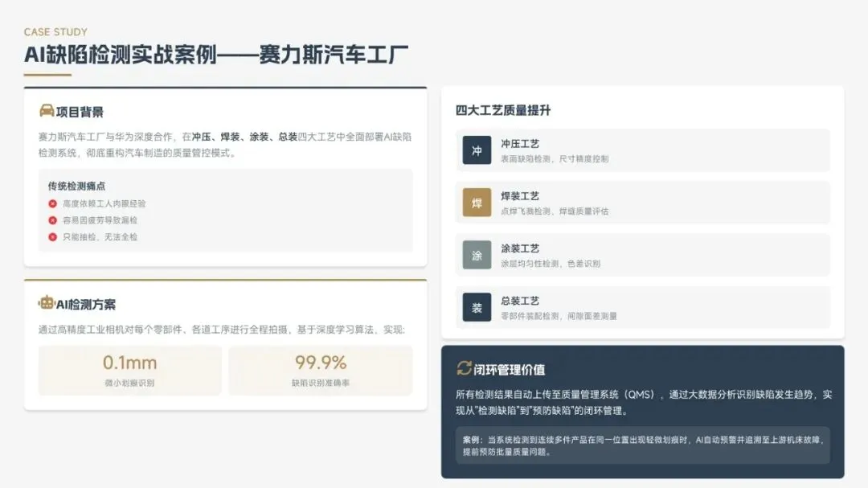Click the car icon beside 项目背景
The width and height of the screenshot is (868, 488).
[x=47, y=111]
